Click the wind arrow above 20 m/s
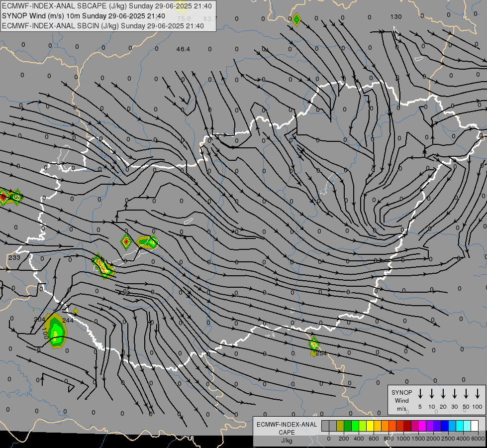 pos(443,393)
